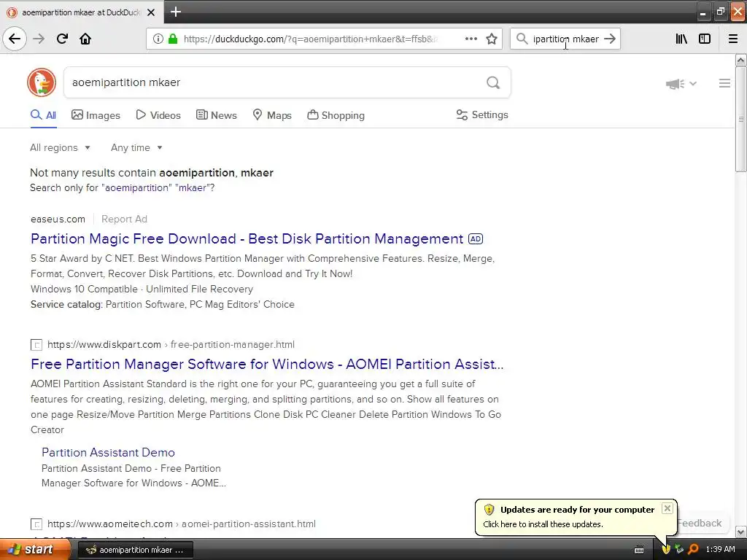Viewport: 747px width, 560px height.
Task: Bookmark this page with the star
Action: (x=492, y=39)
